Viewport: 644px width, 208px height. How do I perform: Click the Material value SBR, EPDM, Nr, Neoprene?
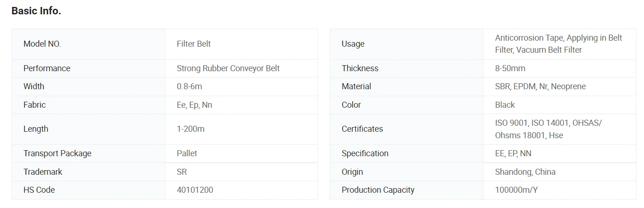point(540,86)
